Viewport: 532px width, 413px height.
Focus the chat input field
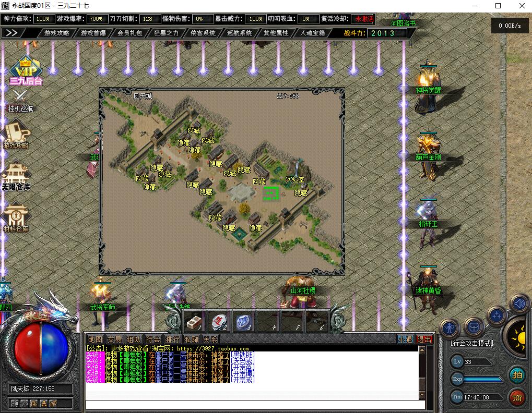(x=255, y=405)
